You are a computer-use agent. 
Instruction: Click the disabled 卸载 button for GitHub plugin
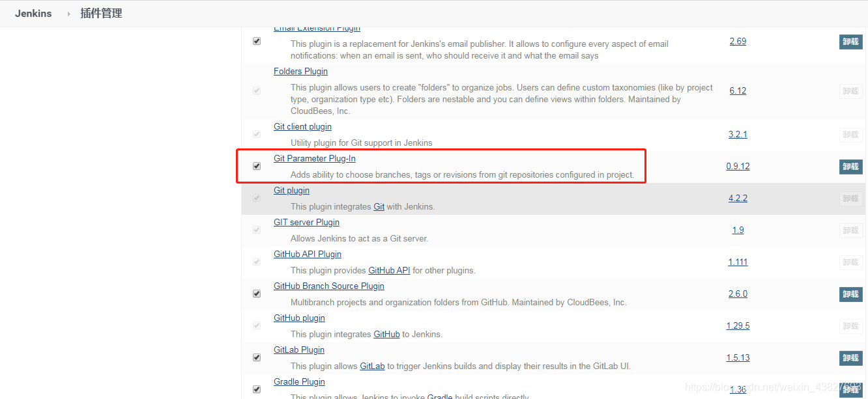(850, 326)
